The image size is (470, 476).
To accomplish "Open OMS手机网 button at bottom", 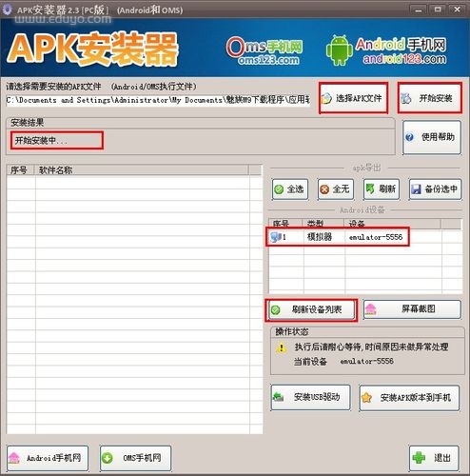I will (x=135, y=458).
